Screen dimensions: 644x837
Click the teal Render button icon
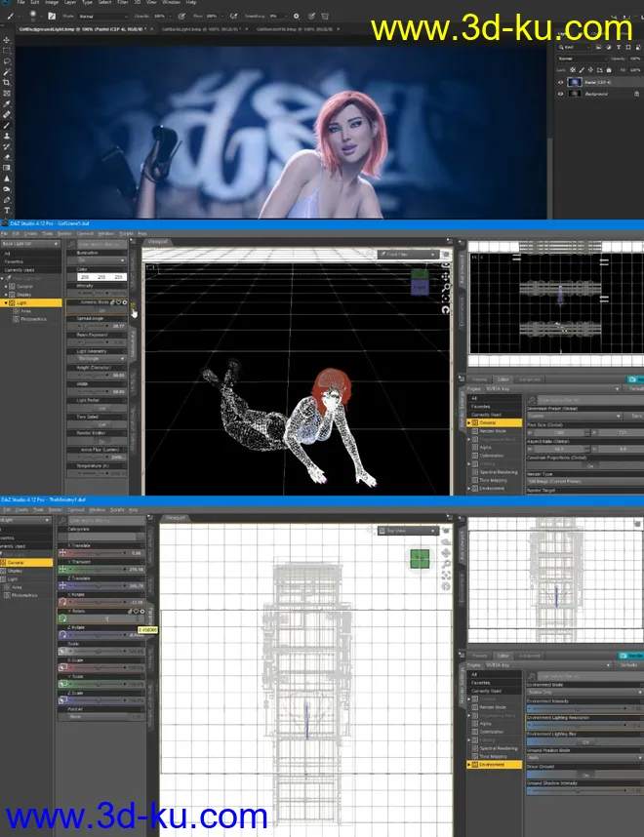633,379
